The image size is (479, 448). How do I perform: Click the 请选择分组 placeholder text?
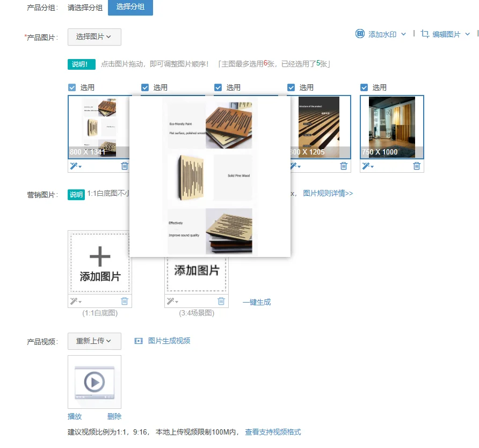pos(85,8)
